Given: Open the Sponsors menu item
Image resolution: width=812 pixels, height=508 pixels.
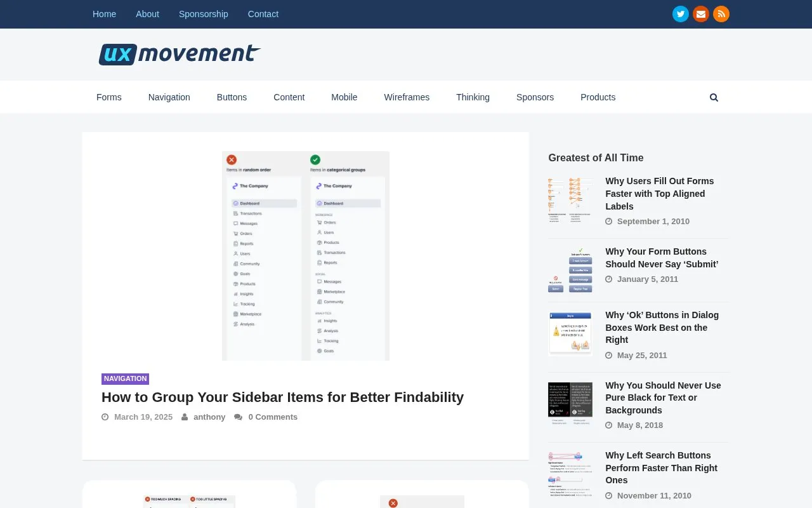Looking at the screenshot, I should [x=535, y=97].
